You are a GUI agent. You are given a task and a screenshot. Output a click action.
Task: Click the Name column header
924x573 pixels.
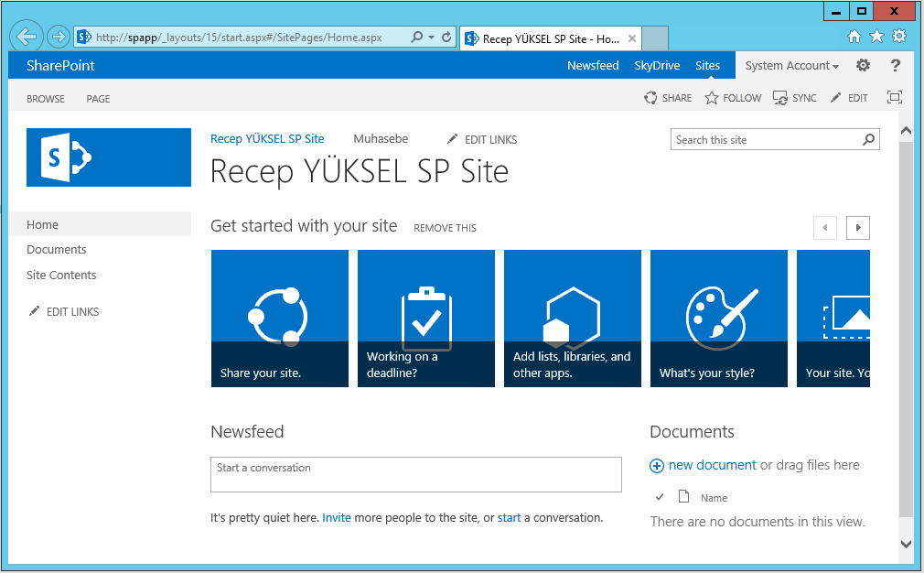click(x=714, y=498)
